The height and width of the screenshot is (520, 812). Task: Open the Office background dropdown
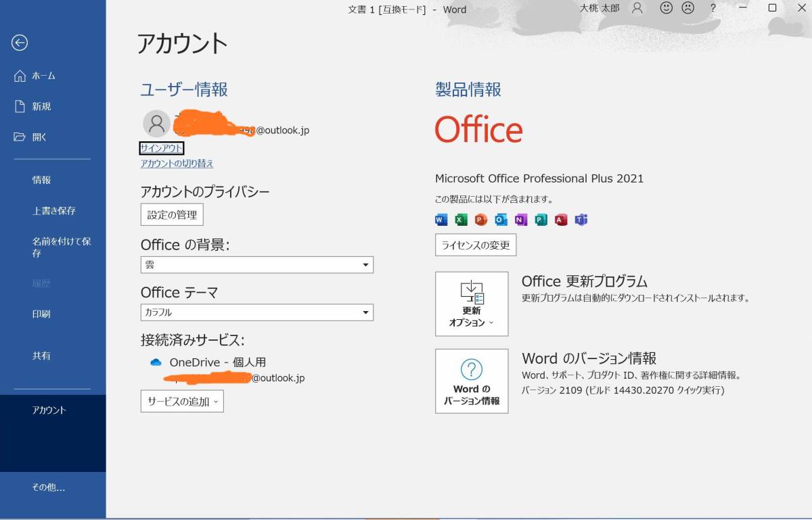(257, 265)
